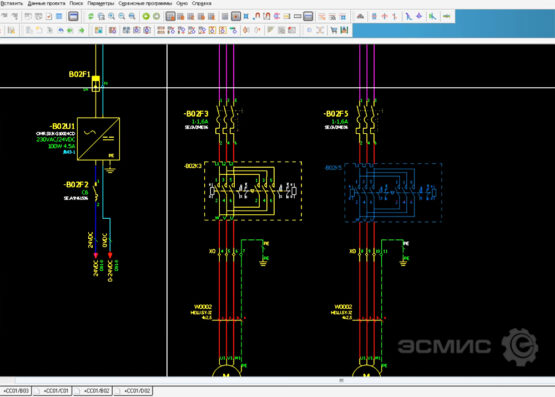Click the left XD terminal strip label

point(212,251)
